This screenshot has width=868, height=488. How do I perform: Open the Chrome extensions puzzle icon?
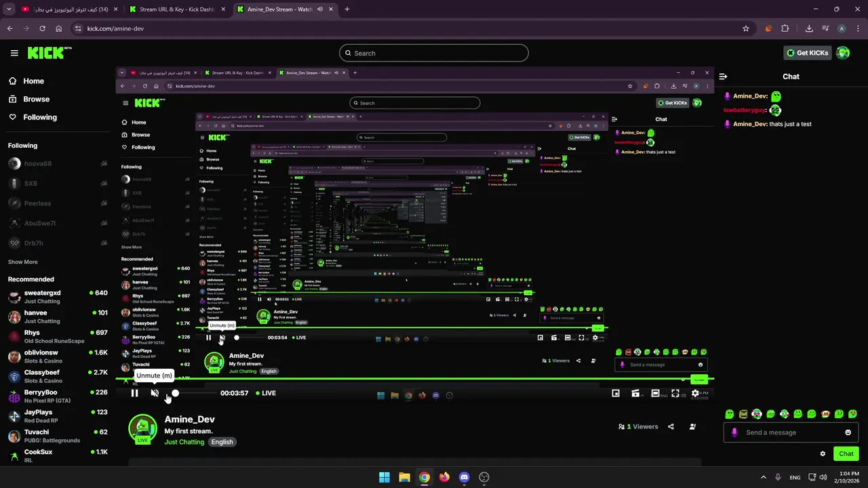(x=785, y=28)
